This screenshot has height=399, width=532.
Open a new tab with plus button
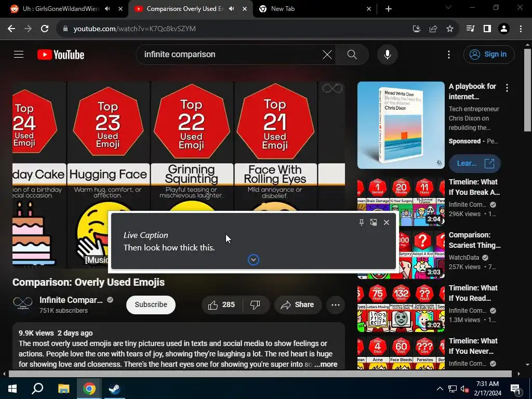pos(389,9)
